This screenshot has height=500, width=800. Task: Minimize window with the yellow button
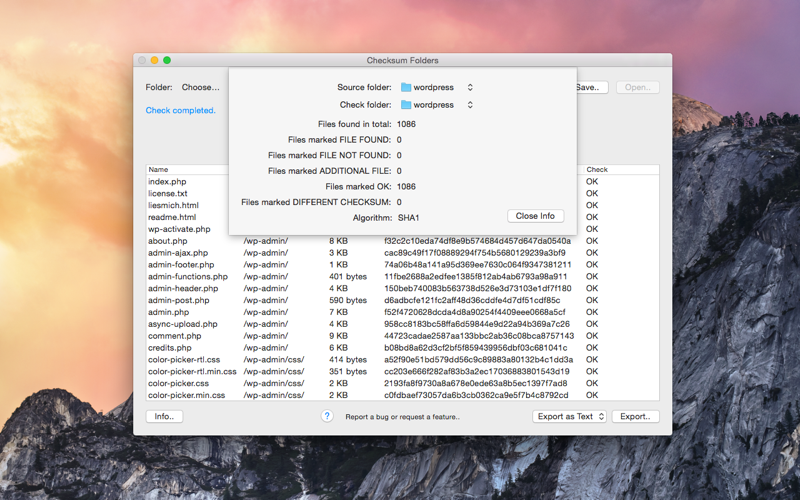click(x=155, y=60)
